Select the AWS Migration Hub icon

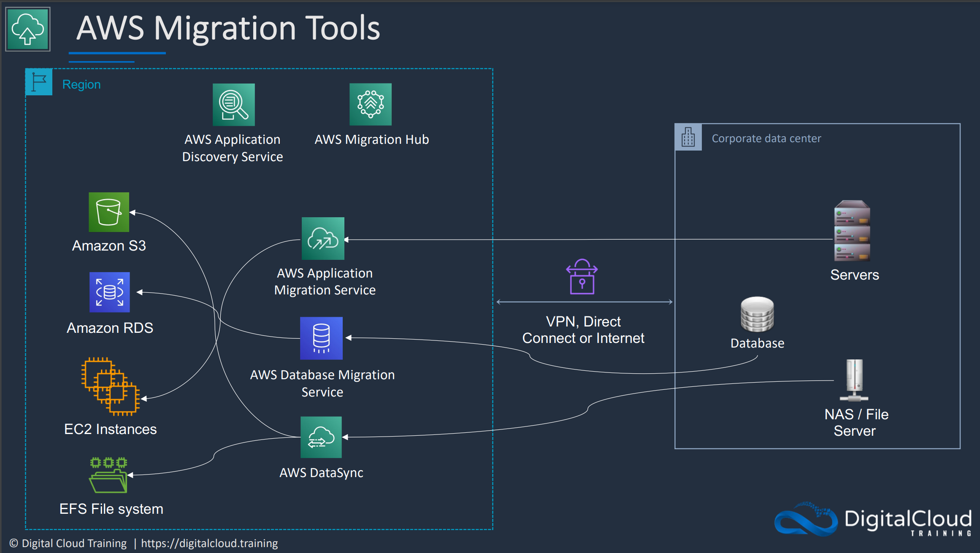pyautogui.click(x=370, y=104)
